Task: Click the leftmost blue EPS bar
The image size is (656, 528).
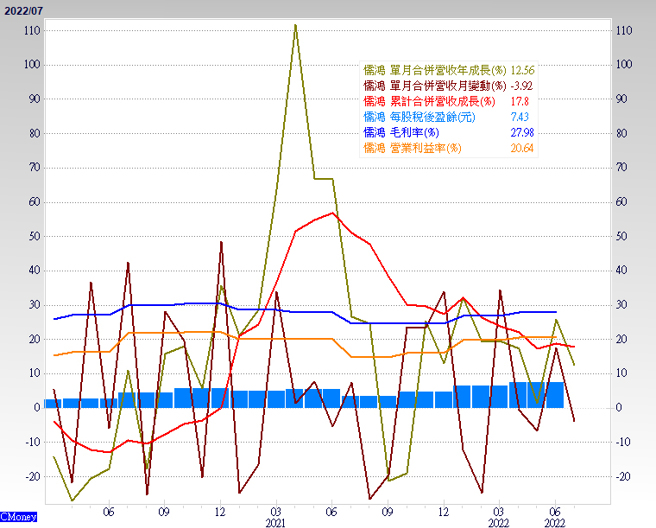Action: click(x=53, y=403)
